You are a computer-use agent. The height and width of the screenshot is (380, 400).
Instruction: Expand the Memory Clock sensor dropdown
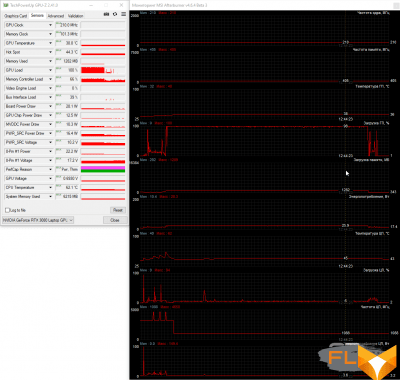(50, 34)
